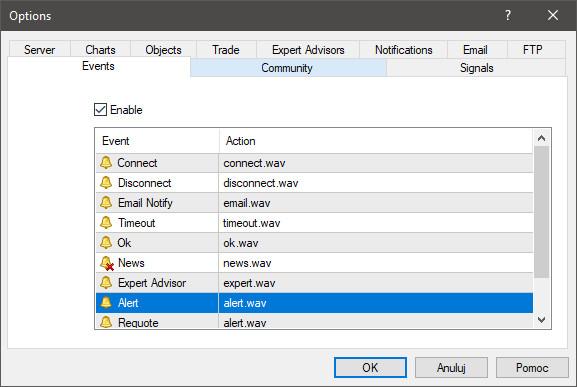
Task: Click the bell icon next to Requote
Action: (106, 322)
